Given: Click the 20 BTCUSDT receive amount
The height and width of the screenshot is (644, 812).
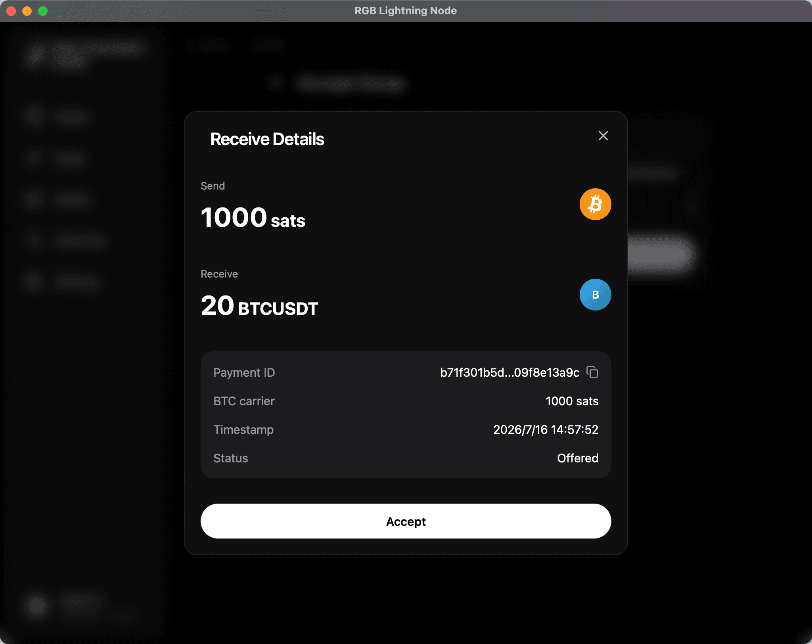Looking at the screenshot, I should pos(259,306).
